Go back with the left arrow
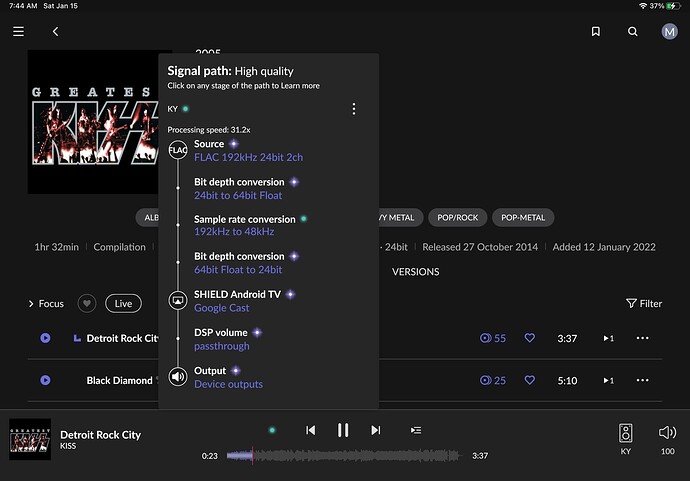This screenshot has height=481, width=690. (x=55, y=32)
